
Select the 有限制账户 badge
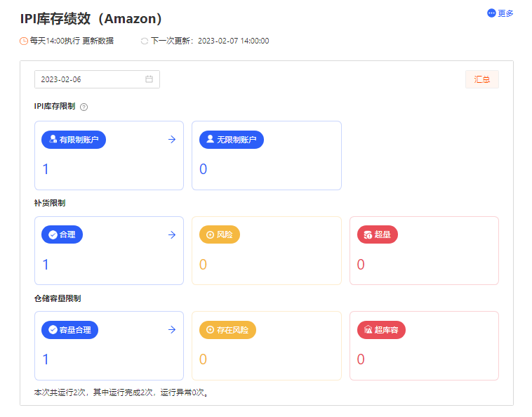74,140
